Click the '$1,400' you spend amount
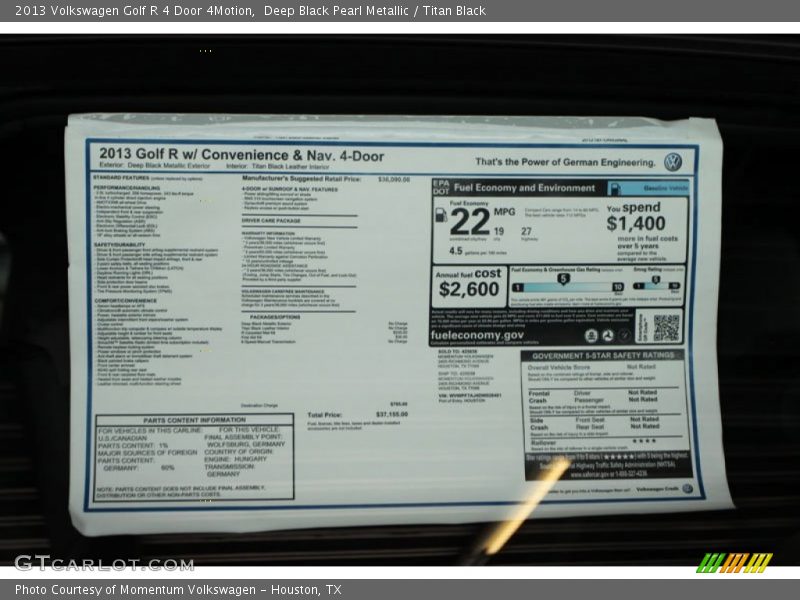 pos(636,223)
